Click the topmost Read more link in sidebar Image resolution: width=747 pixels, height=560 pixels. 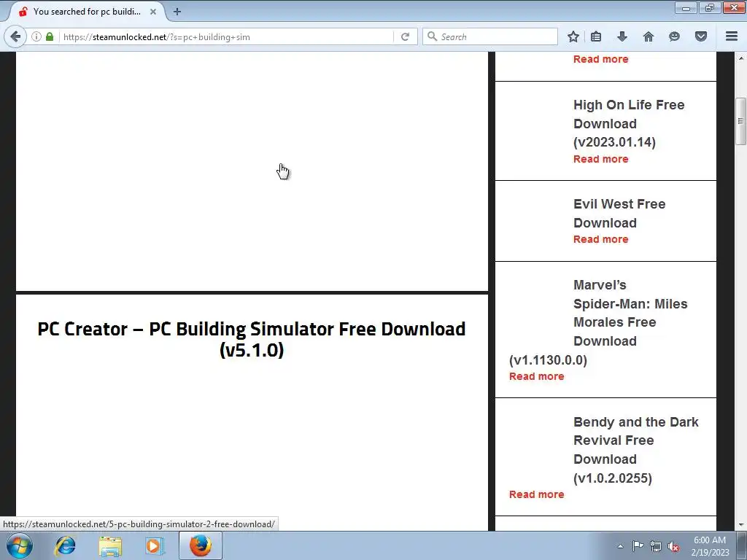coord(601,59)
